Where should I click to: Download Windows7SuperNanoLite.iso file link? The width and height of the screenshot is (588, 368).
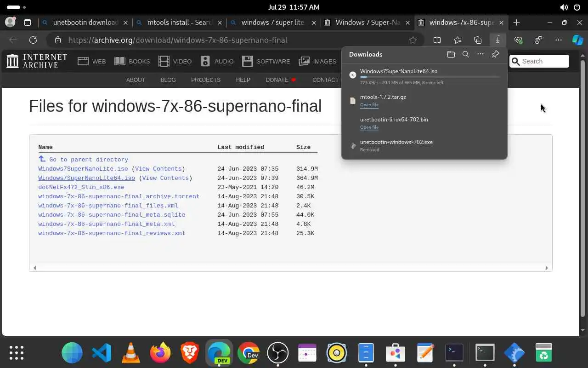point(83,169)
